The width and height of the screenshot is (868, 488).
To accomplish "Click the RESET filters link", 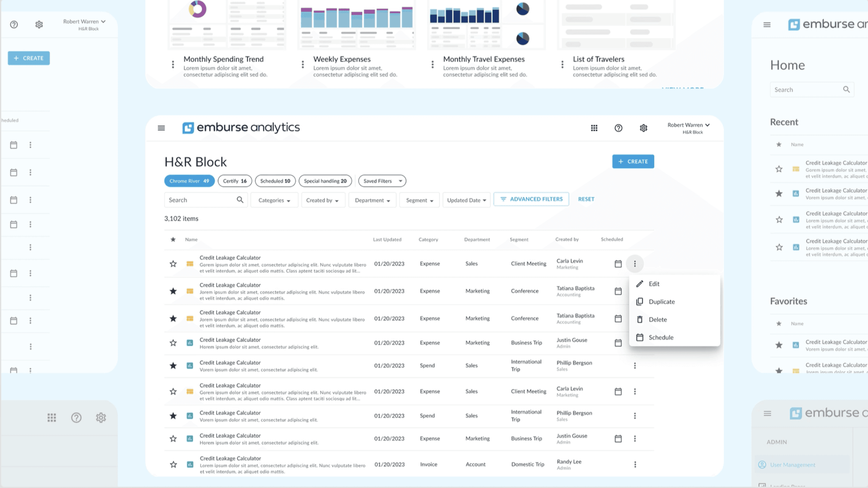I will click(x=586, y=199).
